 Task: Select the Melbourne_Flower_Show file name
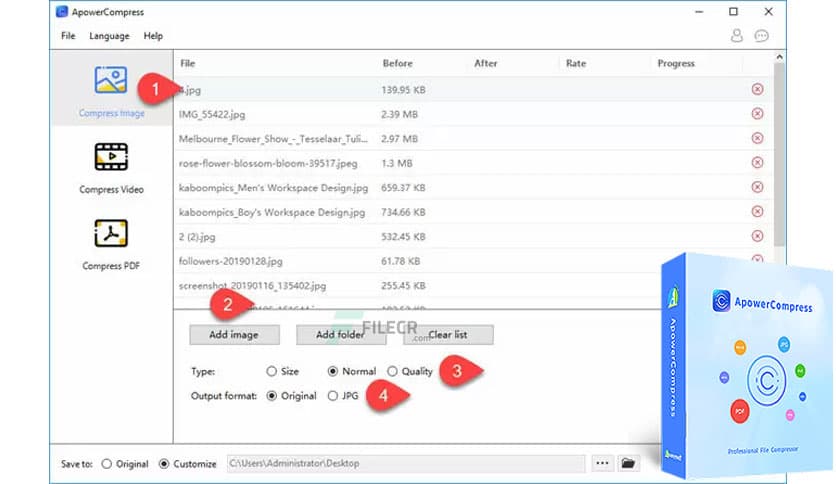[273, 139]
